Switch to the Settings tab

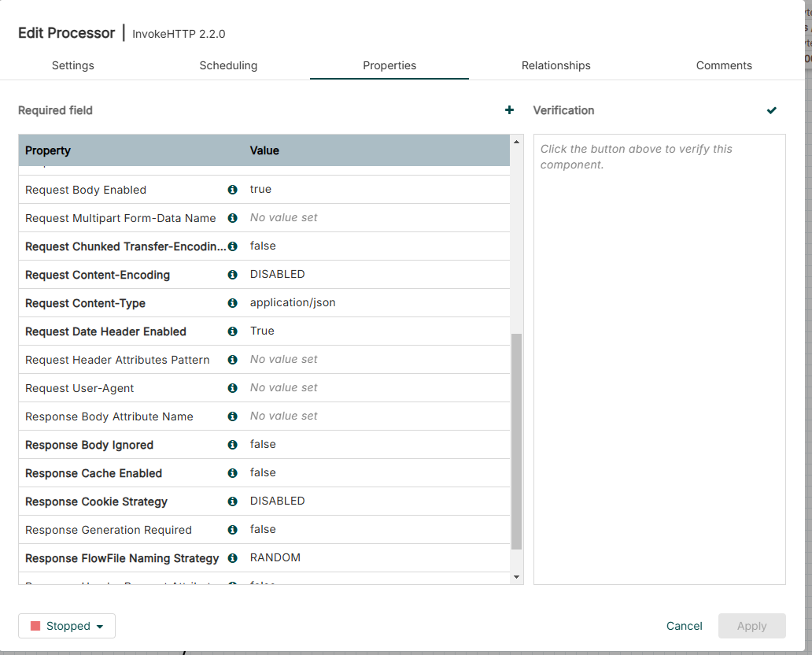click(x=72, y=65)
